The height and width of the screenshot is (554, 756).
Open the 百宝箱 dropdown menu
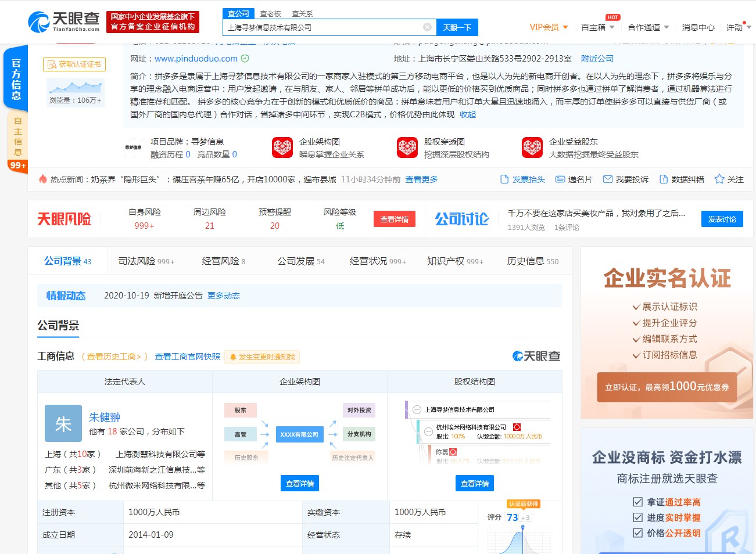tap(597, 27)
